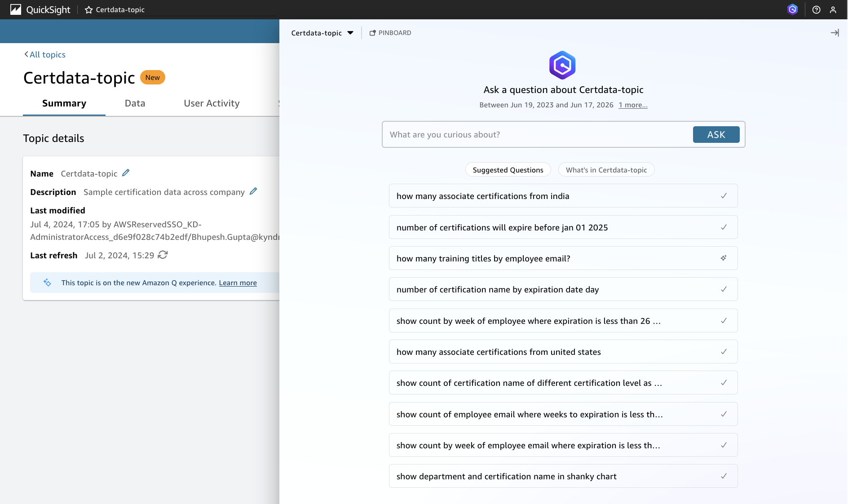Switch to the Data tab
This screenshot has width=848, height=504.
point(135,103)
